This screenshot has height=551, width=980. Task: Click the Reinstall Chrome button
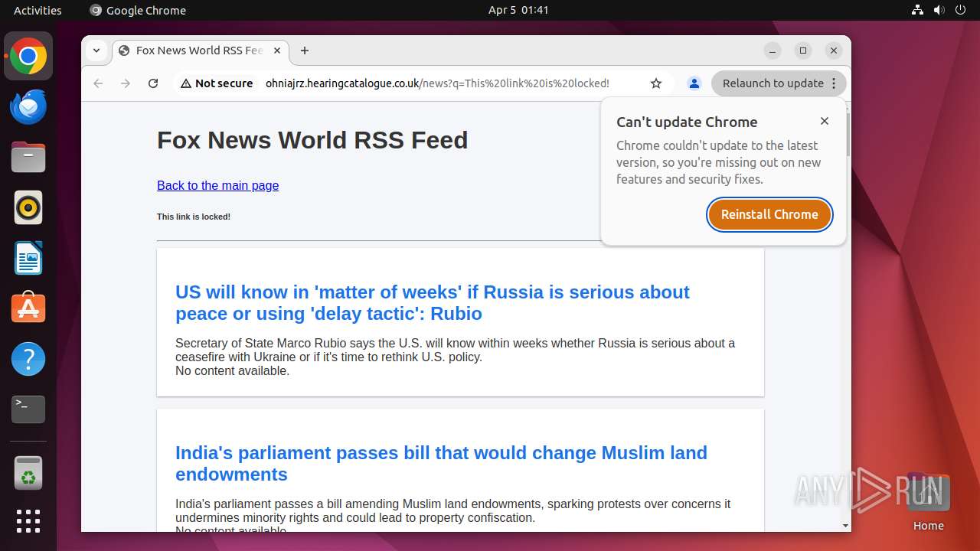pyautogui.click(x=769, y=214)
